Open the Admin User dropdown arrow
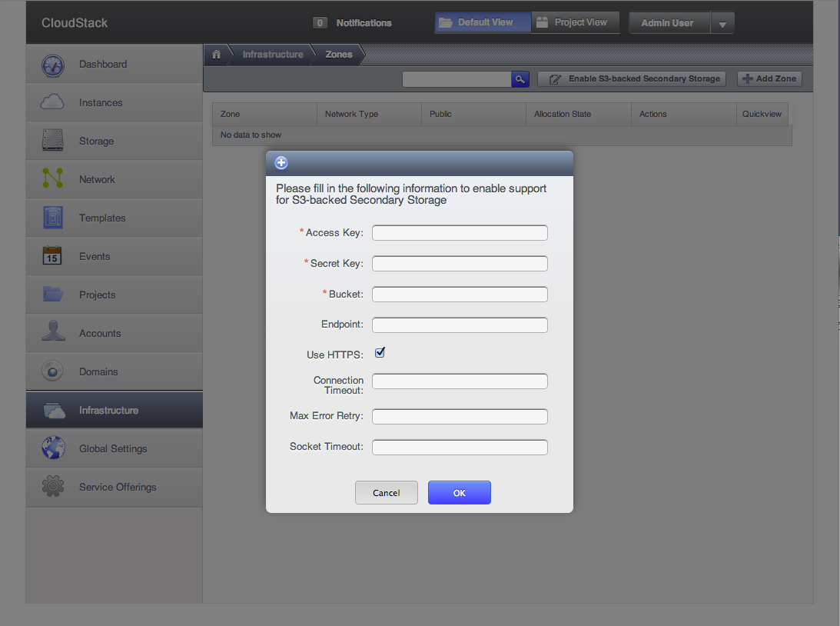Image resolution: width=840 pixels, height=626 pixels. pos(722,23)
